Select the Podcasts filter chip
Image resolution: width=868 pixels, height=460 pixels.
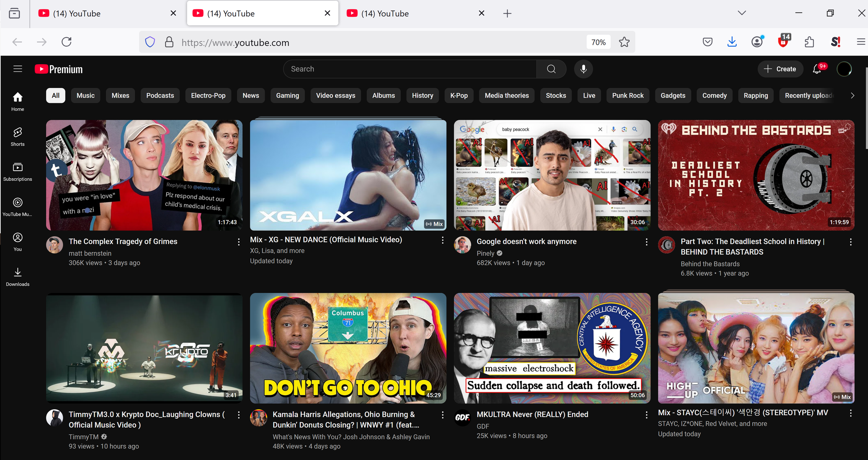pos(160,96)
